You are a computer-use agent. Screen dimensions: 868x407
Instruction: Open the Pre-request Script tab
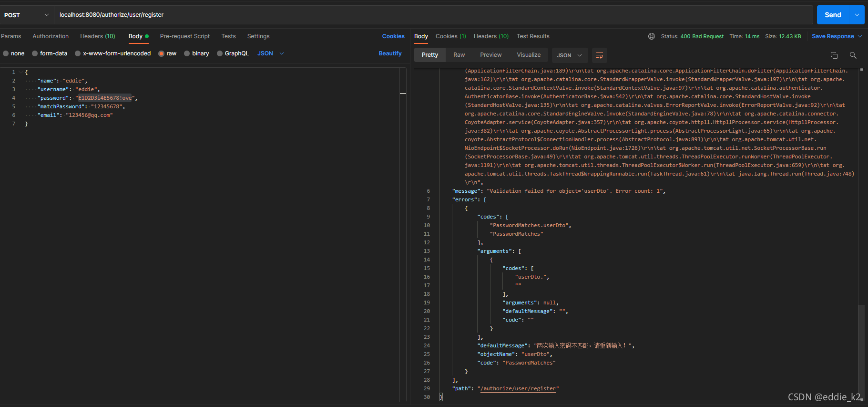[x=185, y=36]
